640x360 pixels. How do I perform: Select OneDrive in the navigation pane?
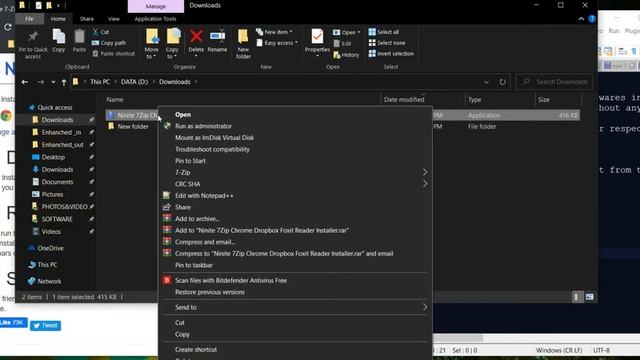[x=50, y=248]
